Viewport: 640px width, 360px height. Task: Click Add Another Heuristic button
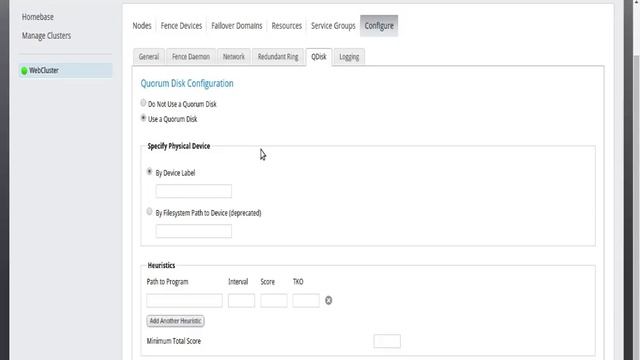(x=176, y=321)
